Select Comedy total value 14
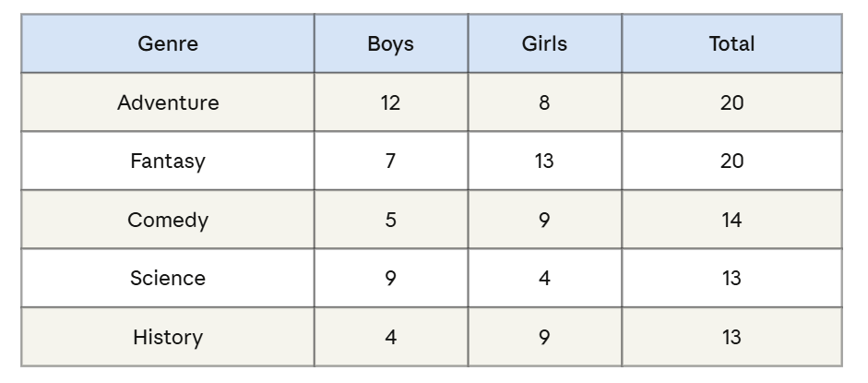 (731, 220)
